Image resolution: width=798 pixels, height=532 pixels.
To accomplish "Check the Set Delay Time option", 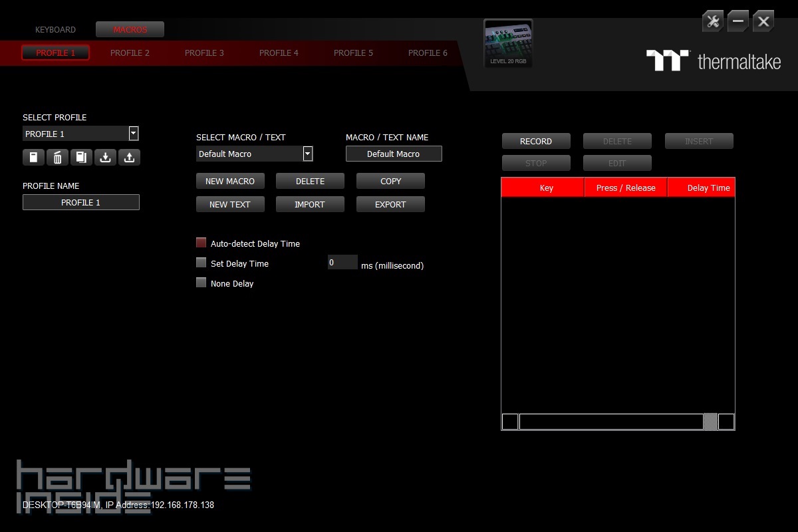I will [x=201, y=263].
